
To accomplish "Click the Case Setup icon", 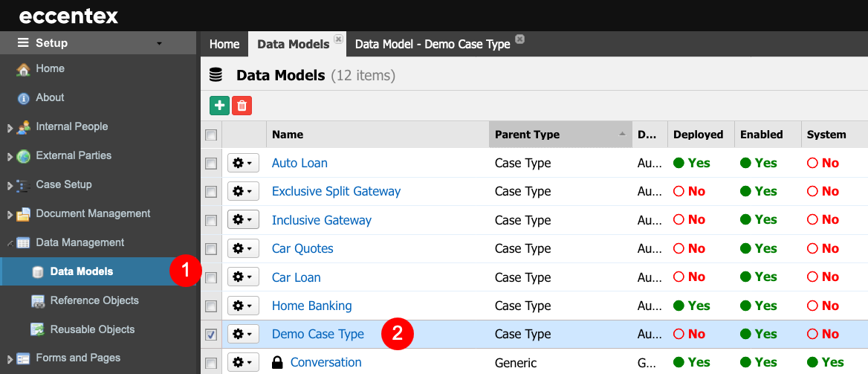I will 23,185.
